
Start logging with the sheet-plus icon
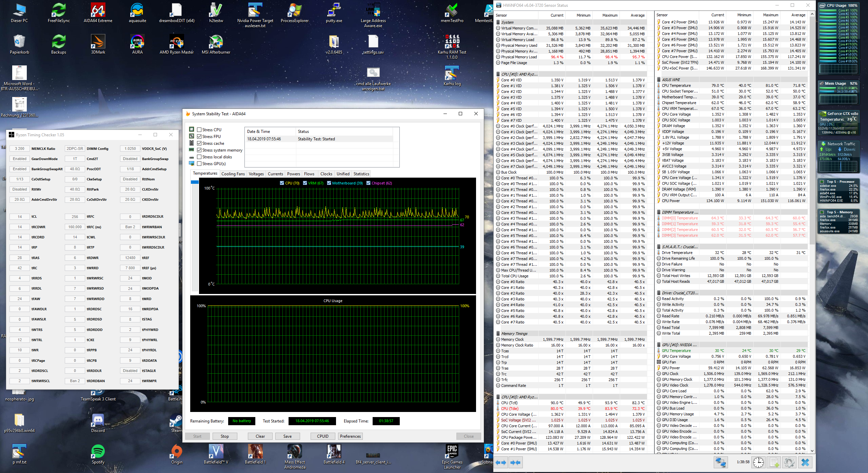774,462
